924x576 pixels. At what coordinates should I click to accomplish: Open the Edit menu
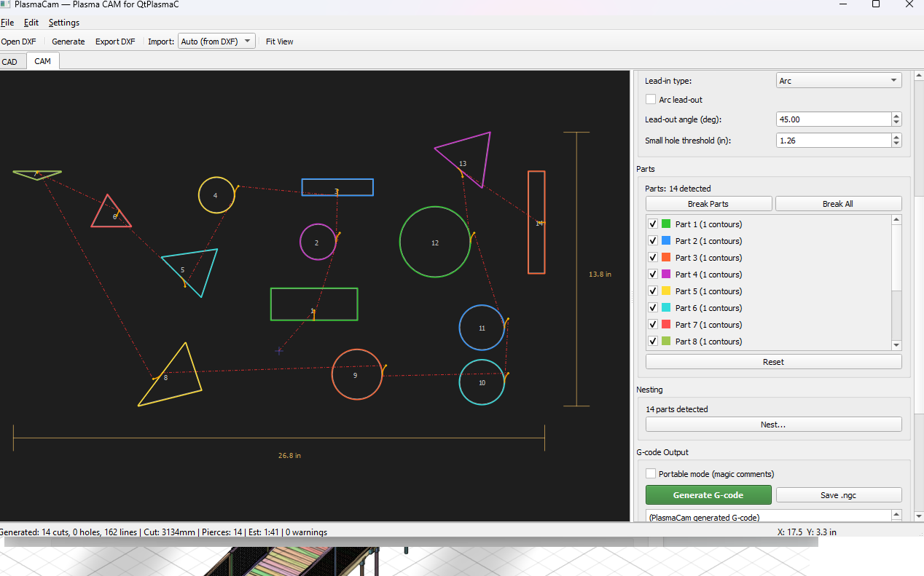[31, 23]
